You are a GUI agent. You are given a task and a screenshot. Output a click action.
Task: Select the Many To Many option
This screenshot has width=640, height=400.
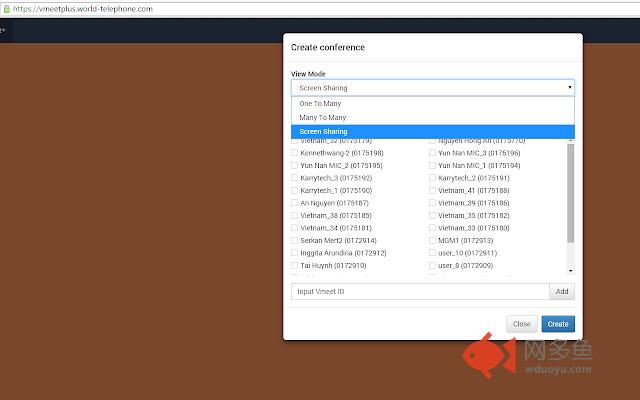[433, 118]
